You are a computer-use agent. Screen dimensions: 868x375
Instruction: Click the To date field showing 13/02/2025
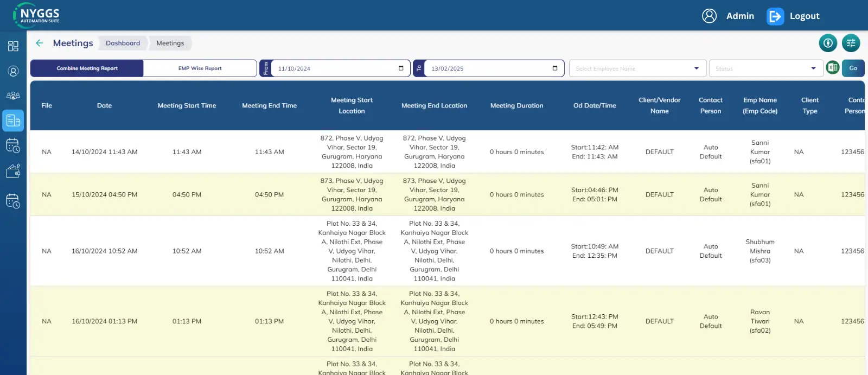(x=488, y=68)
